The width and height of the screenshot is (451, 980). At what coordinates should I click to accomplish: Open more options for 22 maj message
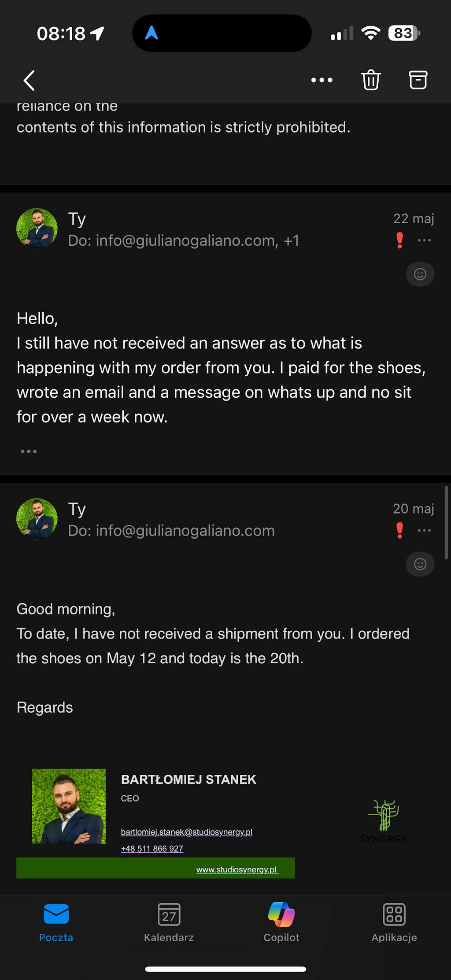point(424,240)
